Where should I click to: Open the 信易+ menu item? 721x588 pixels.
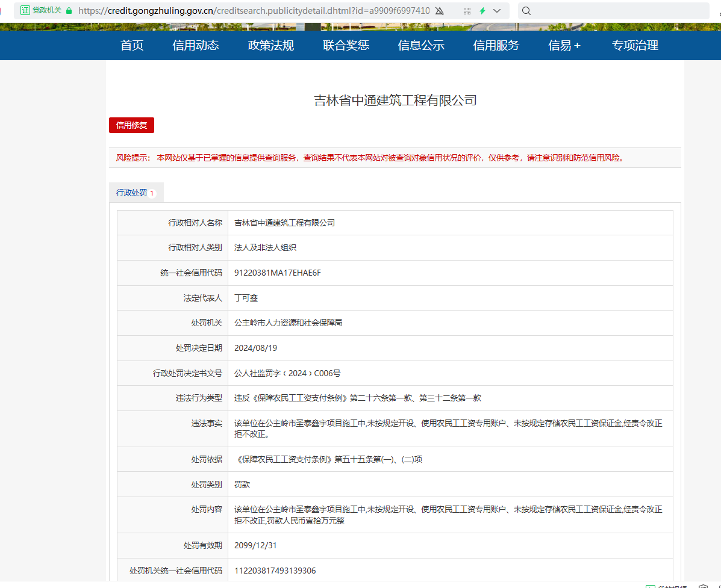point(564,46)
